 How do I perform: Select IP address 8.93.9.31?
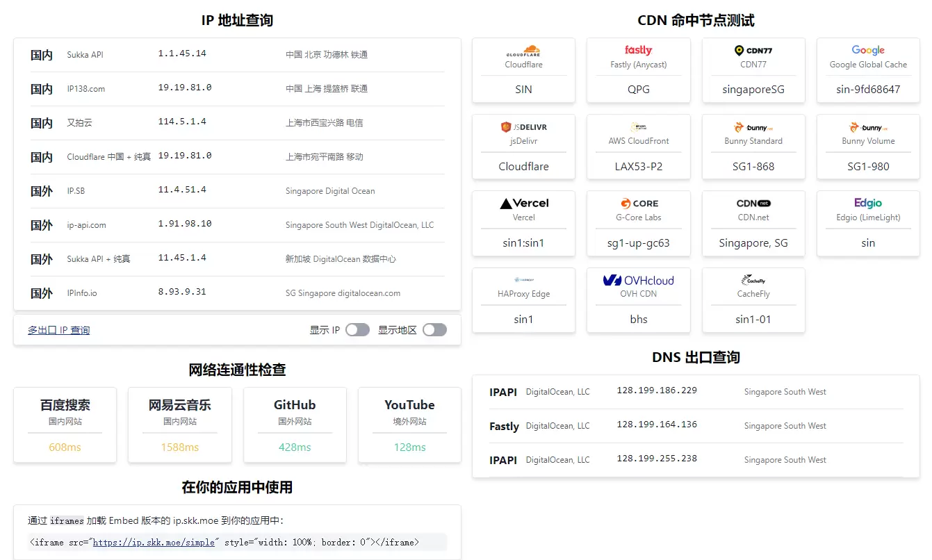[x=182, y=292]
